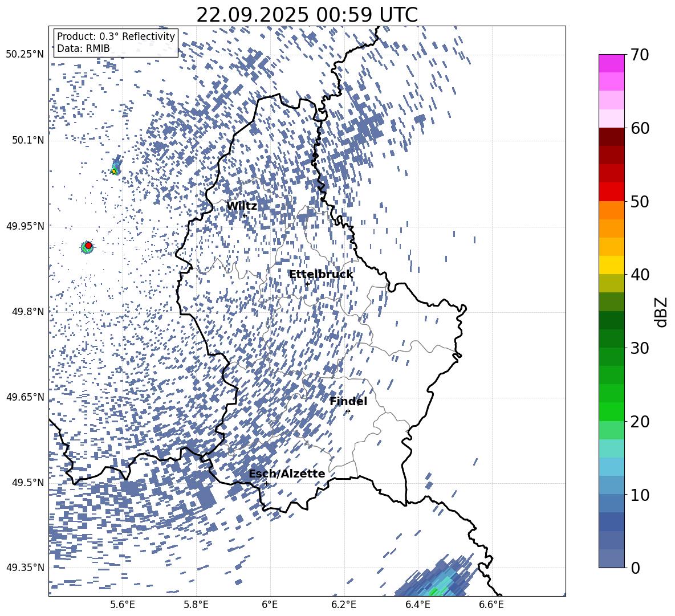675x616 pixels.
Task: Click the magenta top colorbar segment
Action: tap(611, 64)
